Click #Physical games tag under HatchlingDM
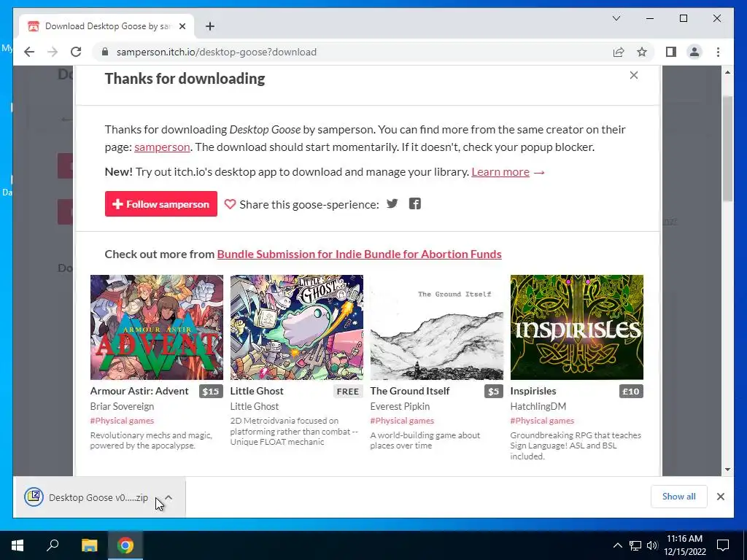747x560 pixels. coord(542,421)
